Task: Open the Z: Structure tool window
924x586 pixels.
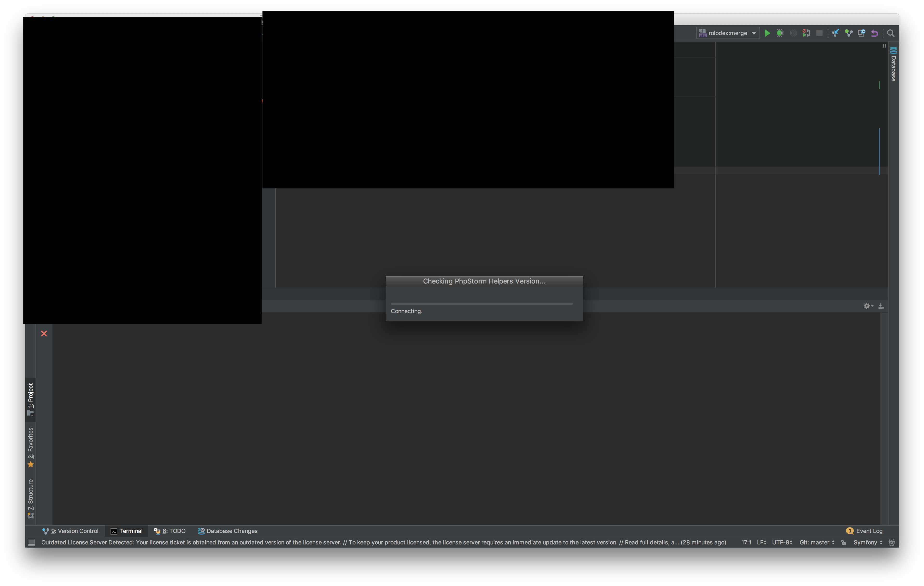Action: pos(30,499)
